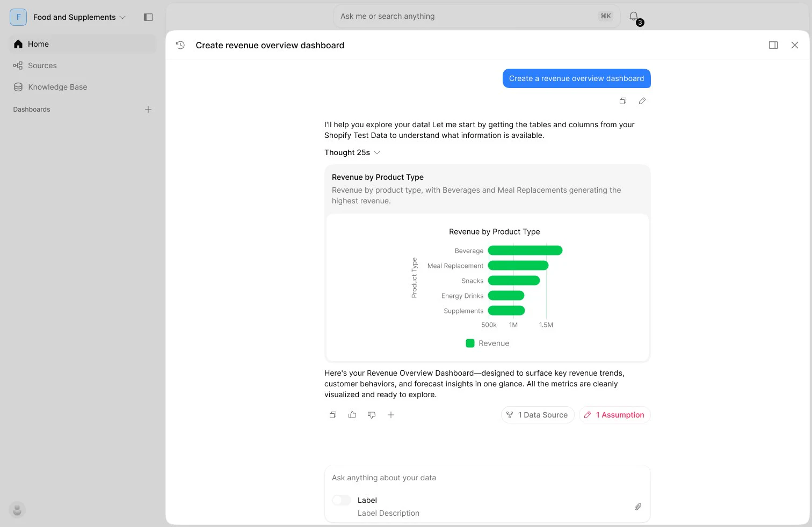Select the Supplements revenue bar
The width and height of the screenshot is (812, 527).
pos(506,311)
